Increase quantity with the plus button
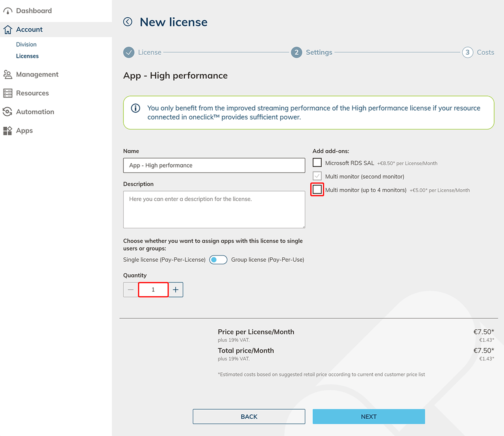Viewport: 504px width, 436px height. [x=176, y=290]
